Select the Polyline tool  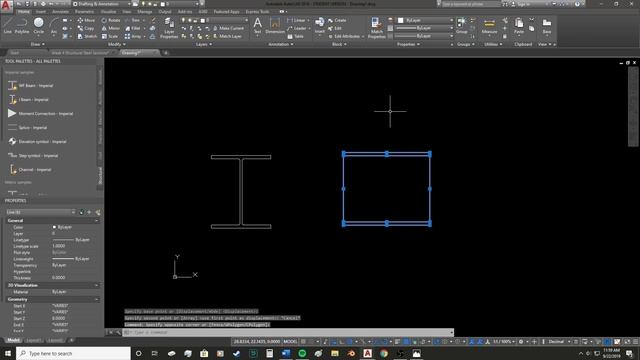22,25
